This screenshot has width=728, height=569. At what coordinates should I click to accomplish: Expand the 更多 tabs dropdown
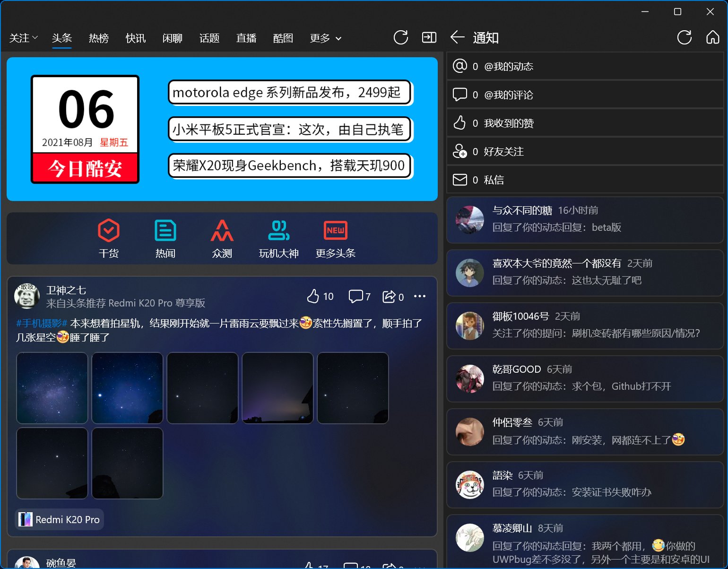tap(326, 38)
